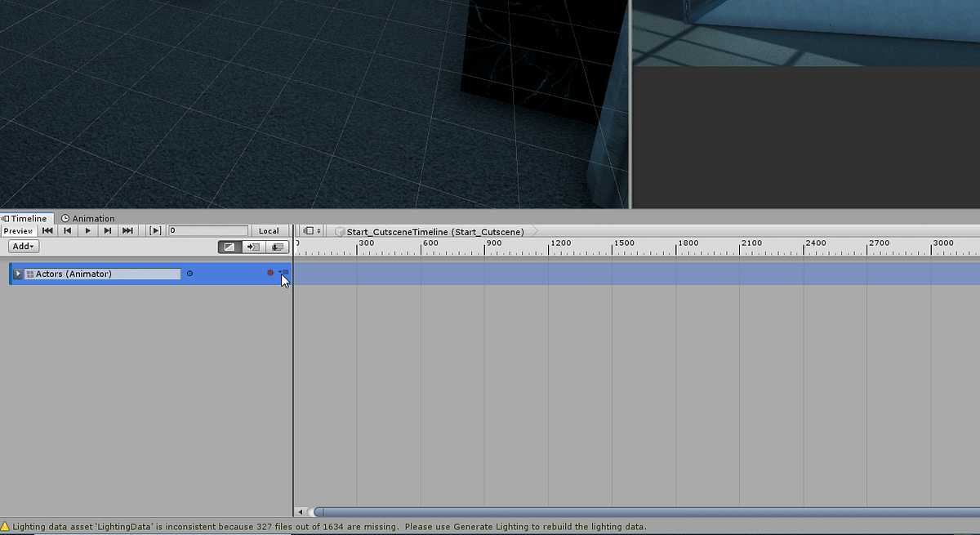Click the warning icon in the status bar
Screen dimensions: 980x535
(x=7, y=527)
